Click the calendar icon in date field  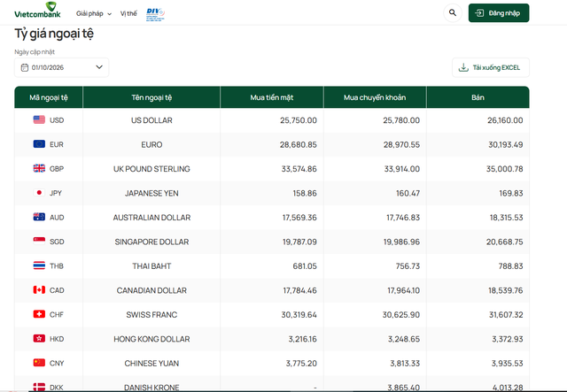point(25,67)
